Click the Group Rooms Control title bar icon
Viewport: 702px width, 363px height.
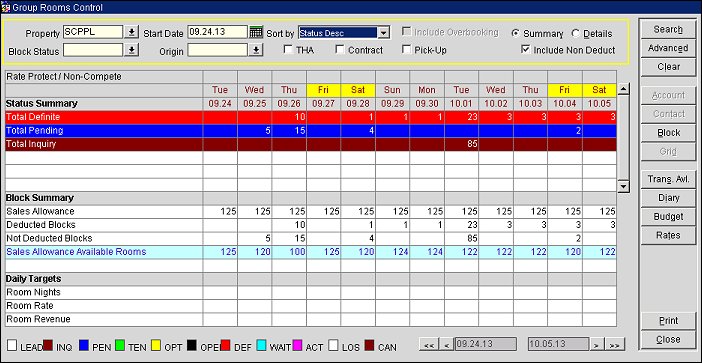click(x=6, y=8)
